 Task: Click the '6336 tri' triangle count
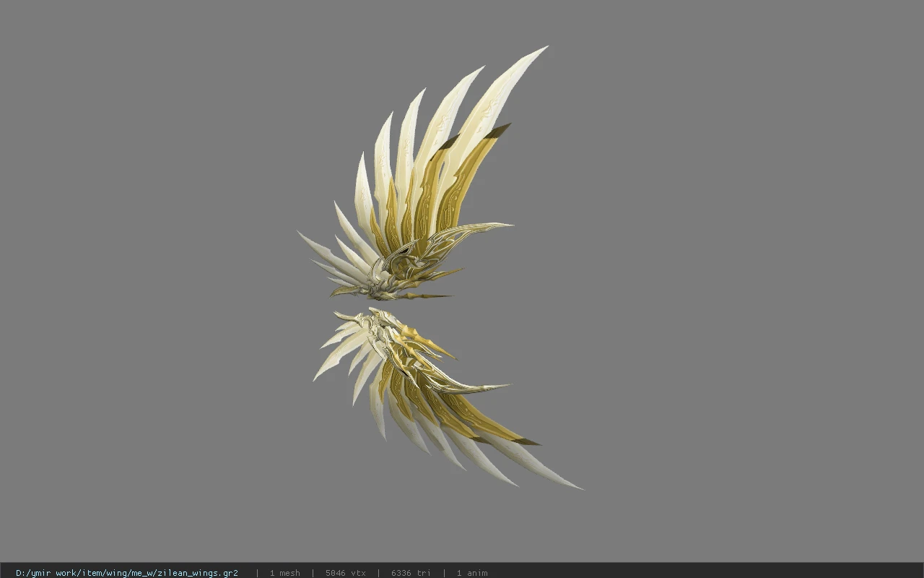[411, 573]
